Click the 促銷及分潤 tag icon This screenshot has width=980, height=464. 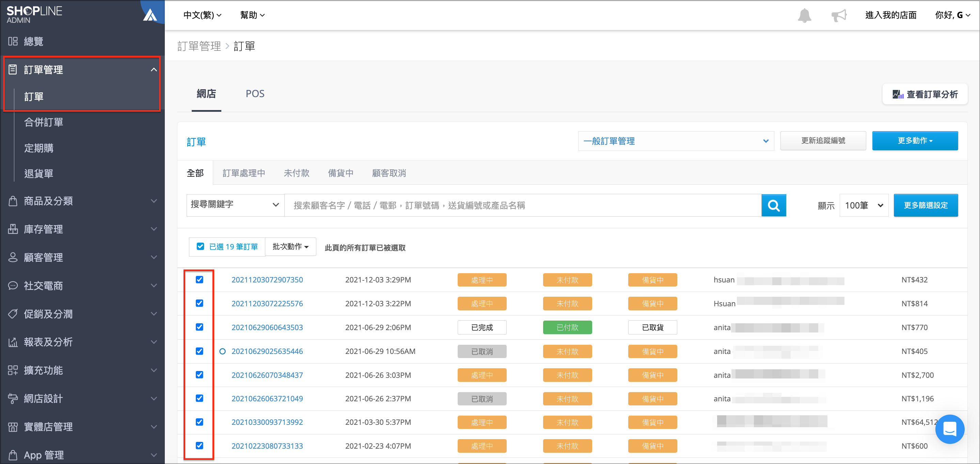tap(13, 314)
